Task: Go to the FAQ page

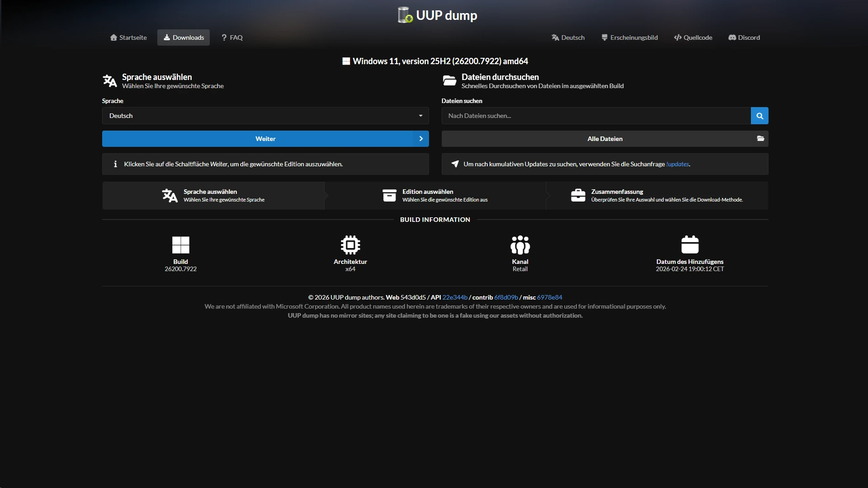Action: click(x=232, y=38)
